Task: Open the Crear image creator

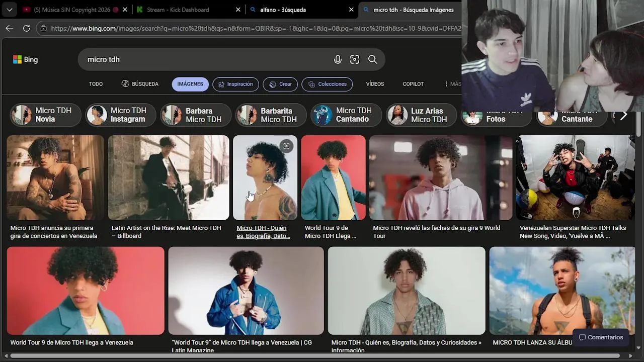Action: coord(280,84)
